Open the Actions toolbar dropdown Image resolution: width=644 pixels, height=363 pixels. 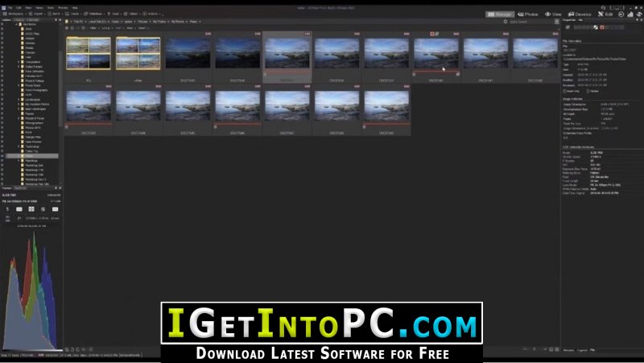[x=152, y=14]
